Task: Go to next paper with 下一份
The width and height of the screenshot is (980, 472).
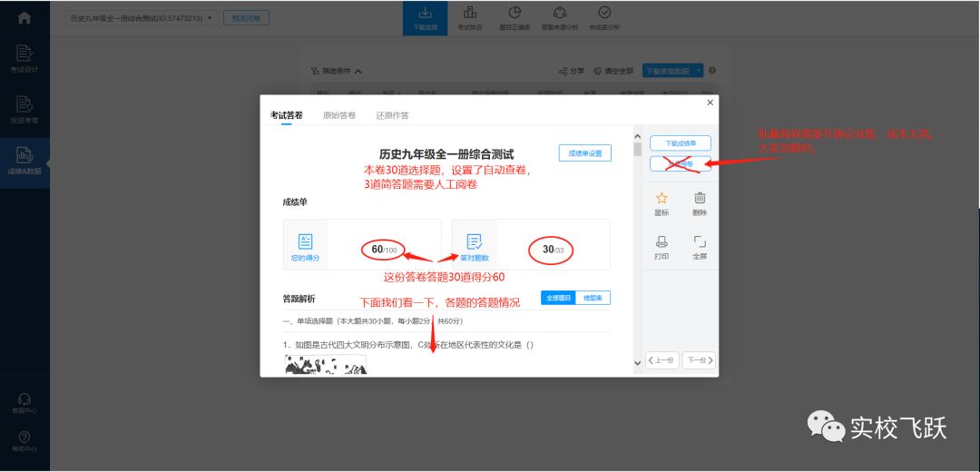Action: click(699, 360)
